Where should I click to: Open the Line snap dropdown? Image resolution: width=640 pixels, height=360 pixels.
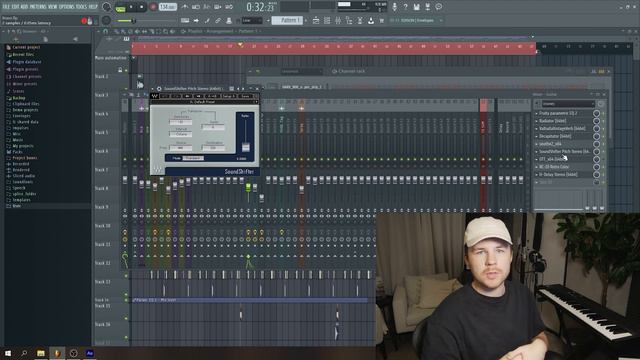tap(252, 20)
